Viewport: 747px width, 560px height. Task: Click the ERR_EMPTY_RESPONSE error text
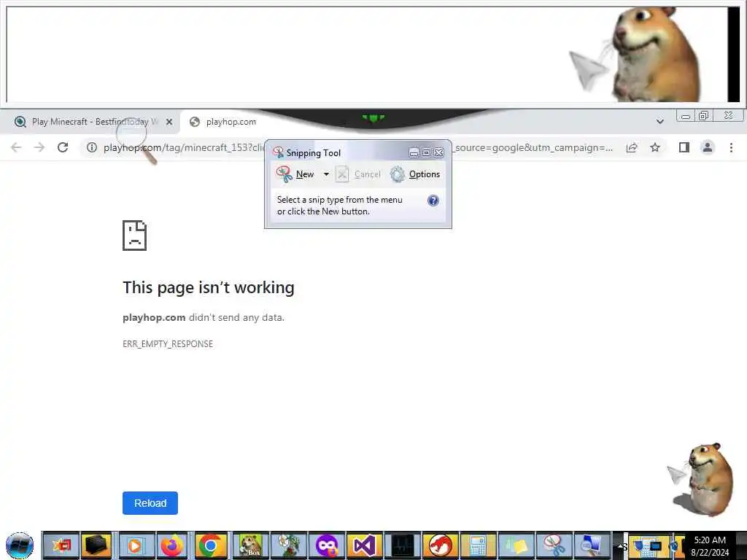click(168, 344)
